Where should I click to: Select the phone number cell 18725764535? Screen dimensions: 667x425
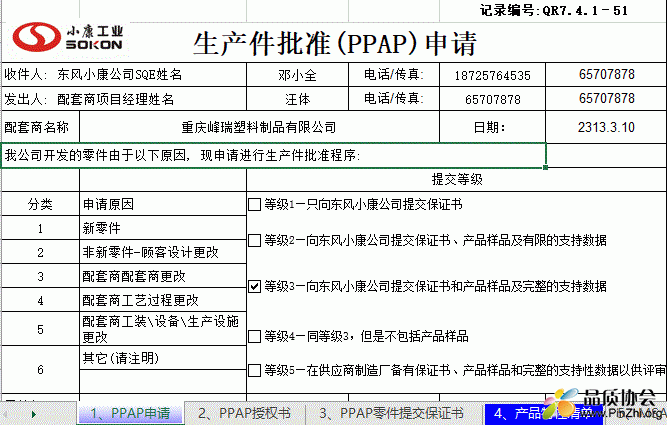pos(492,75)
